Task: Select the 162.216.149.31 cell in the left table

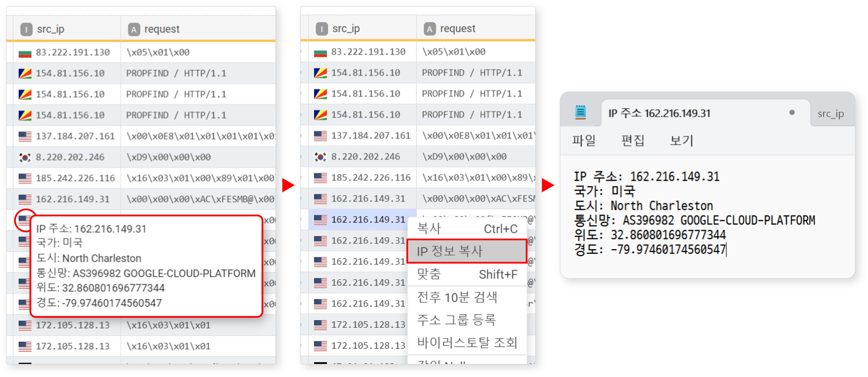Action: pyautogui.click(x=67, y=199)
